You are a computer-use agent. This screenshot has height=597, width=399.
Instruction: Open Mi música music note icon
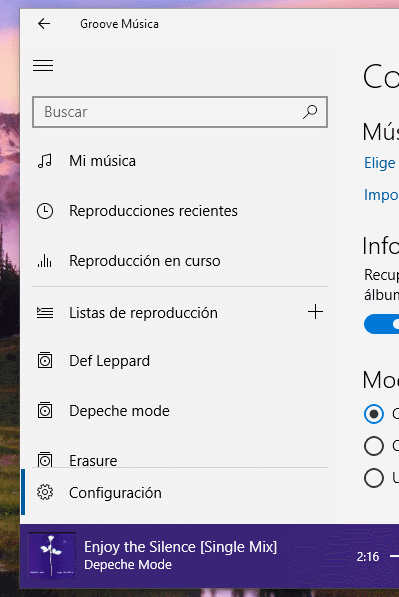[45, 161]
